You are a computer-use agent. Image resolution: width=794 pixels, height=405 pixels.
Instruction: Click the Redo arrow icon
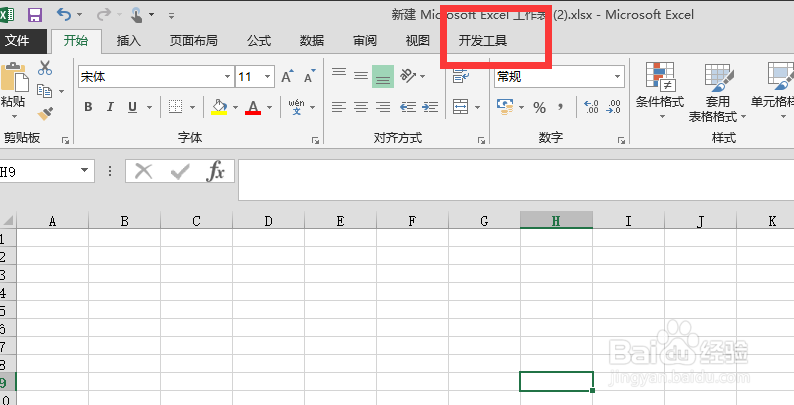point(103,14)
